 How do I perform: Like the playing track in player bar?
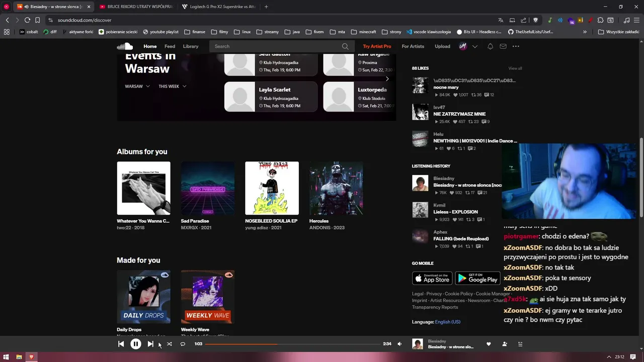pyautogui.click(x=489, y=344)
